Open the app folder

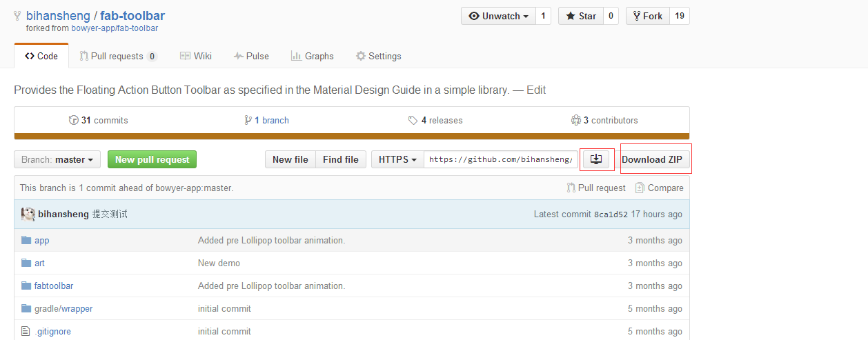[x=42, y=240]
